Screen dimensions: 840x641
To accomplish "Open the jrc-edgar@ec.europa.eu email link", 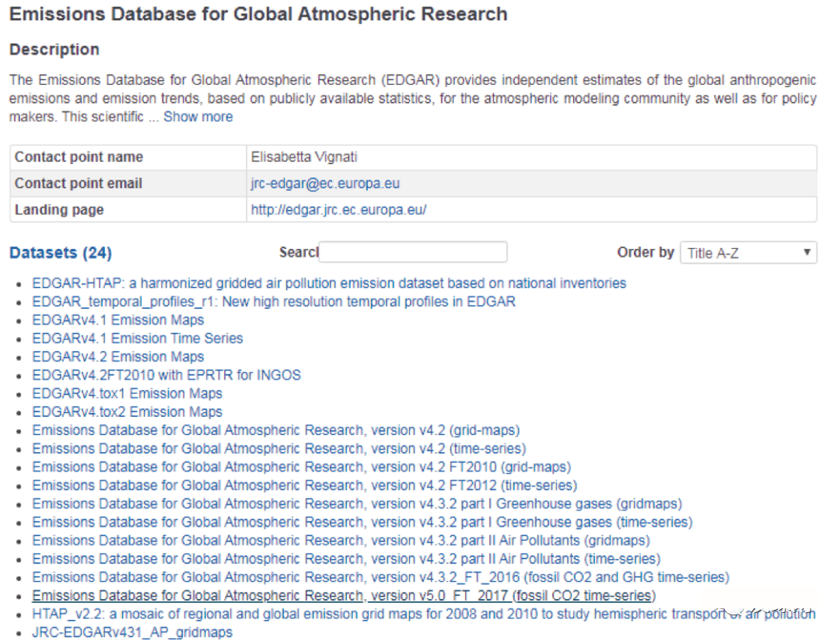I will tap(325, 184).
